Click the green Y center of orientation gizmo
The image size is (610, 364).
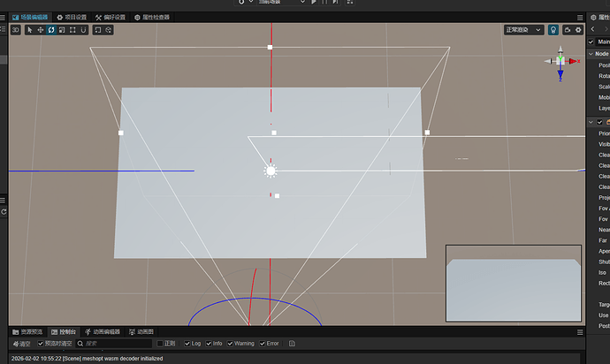click(560, 61)
